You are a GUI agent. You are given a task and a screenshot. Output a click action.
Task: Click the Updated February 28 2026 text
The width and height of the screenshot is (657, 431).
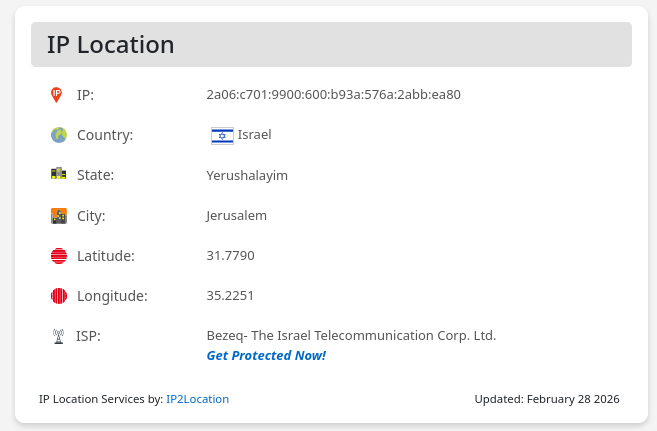(x=547, y=399)
